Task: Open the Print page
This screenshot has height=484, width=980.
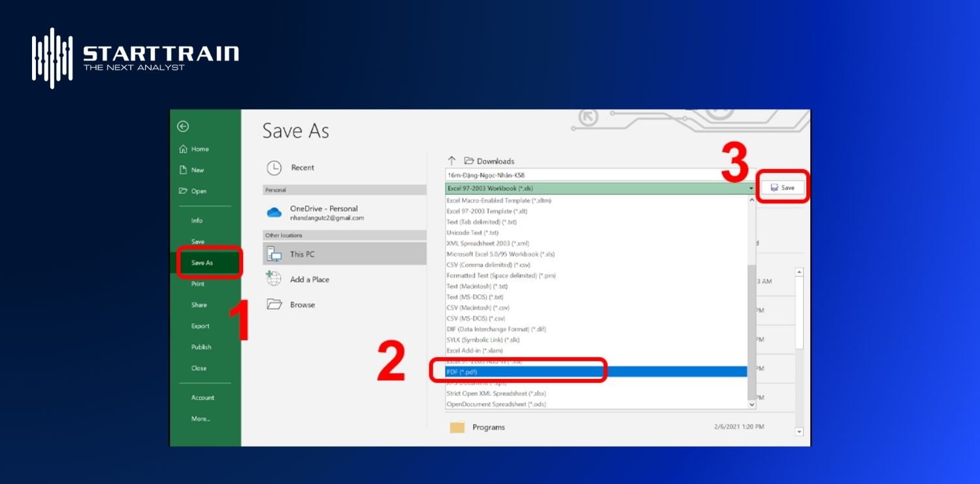Action: [197, 283]
